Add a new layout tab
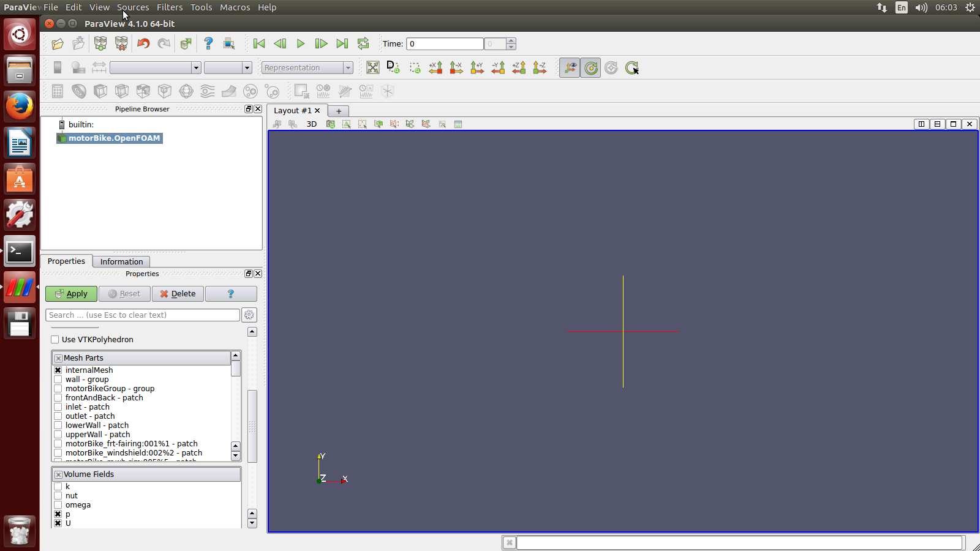The height and width of the screenshot is (551, 980). pyautogui.click(x=339, y=111)
